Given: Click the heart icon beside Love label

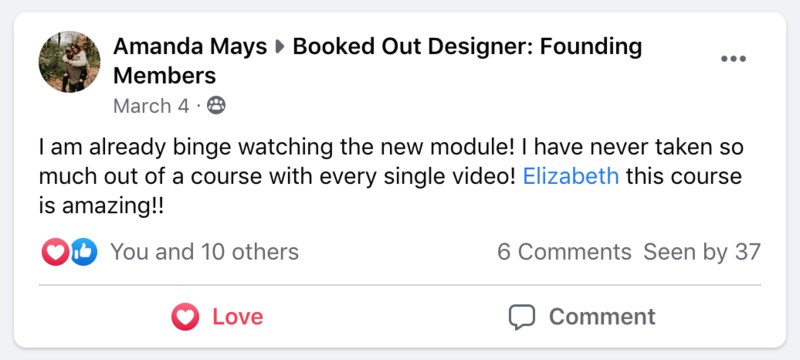Looking at the screenshot, I should (185, 317).
